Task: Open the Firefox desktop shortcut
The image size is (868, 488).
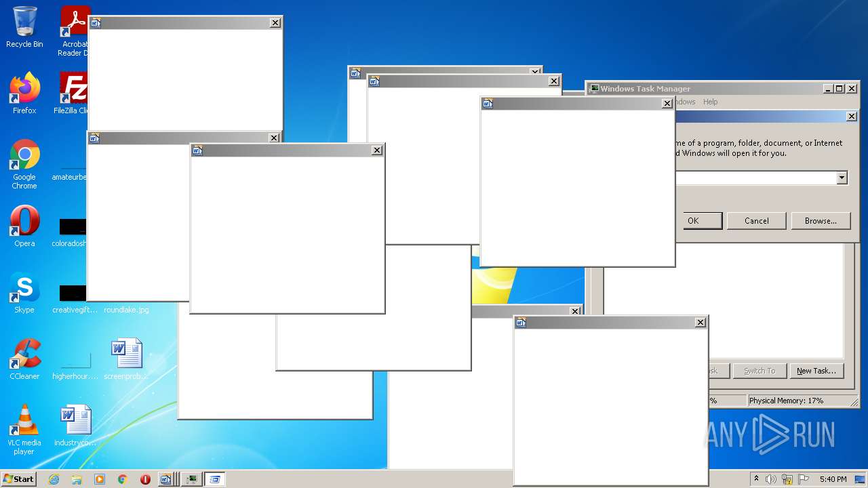Action: tap(24, 94)
